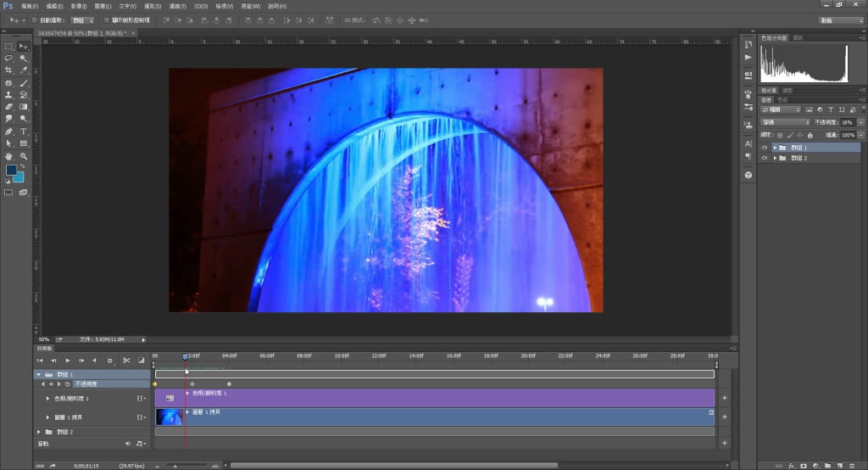This screenshot has width=868, height=470.
Task: Collapse 群組 1 in the timeline panel
Action: (38, 374)
